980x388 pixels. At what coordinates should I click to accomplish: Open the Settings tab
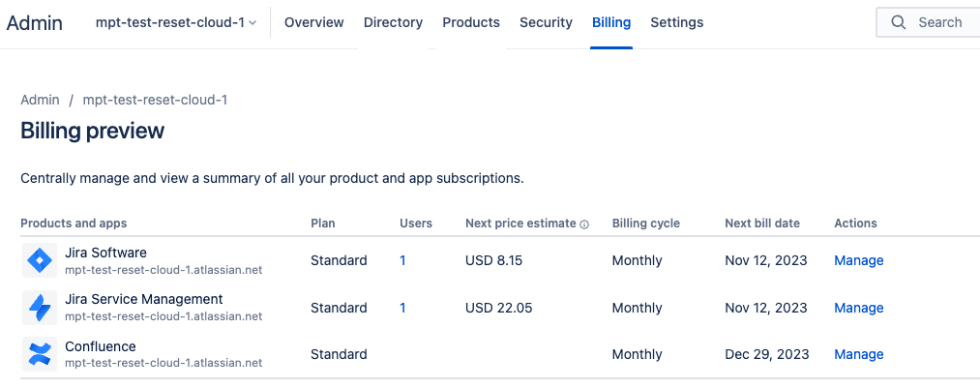(677, 22)
